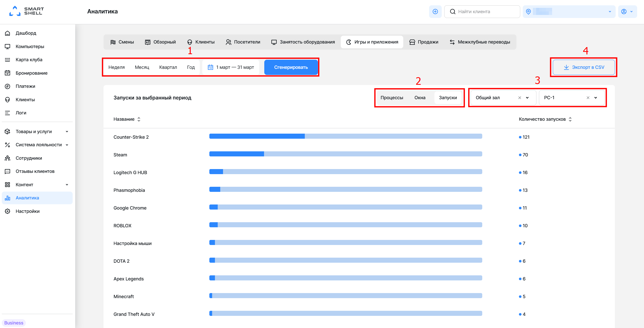Go to Платежи in sidebar
644x328 pixels.
[37, 86]
